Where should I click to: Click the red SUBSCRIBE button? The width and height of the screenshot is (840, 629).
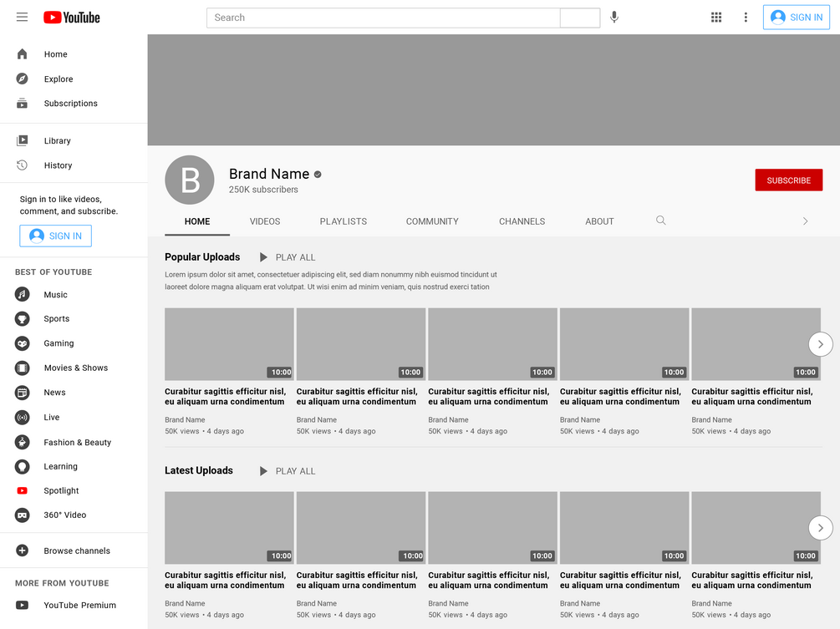788,180
